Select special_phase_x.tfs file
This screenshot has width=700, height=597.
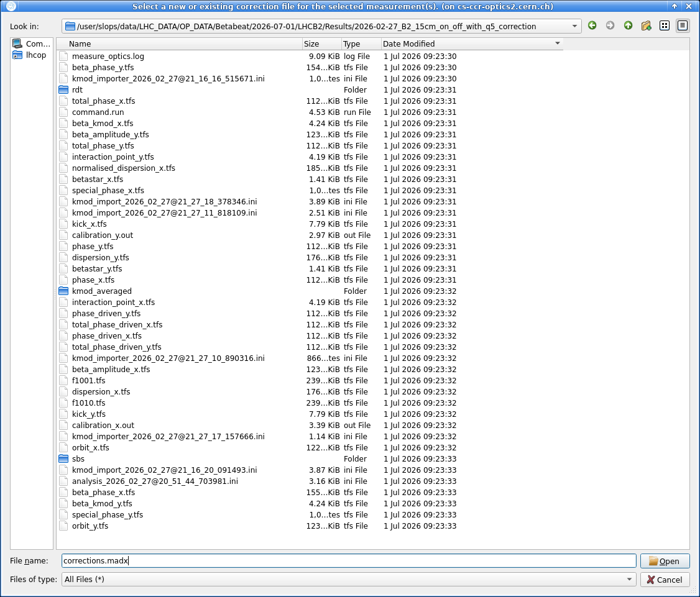coord(108,190)
